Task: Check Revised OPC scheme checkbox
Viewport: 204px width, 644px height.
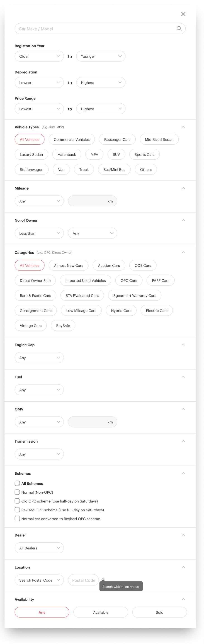Action: pyautogui.click(x=17, y=510)
